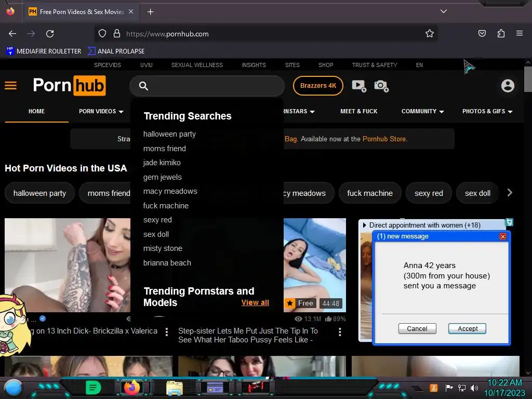532x399 pixels.
Task: Bookmark this page with the star icon
Action: 430,34
